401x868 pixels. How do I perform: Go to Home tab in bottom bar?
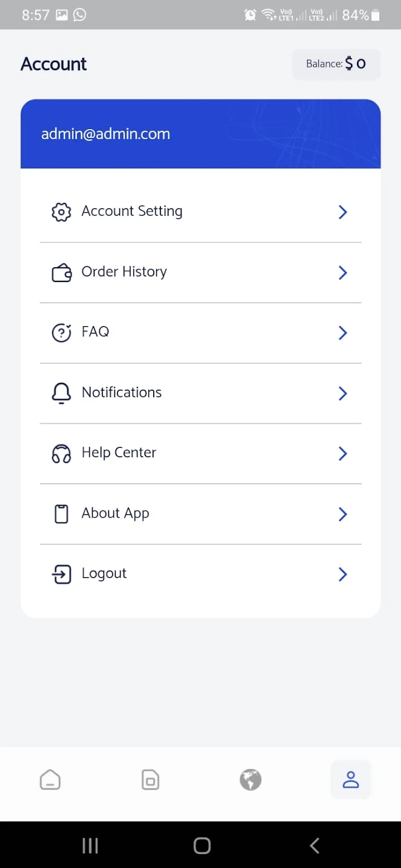50,780
